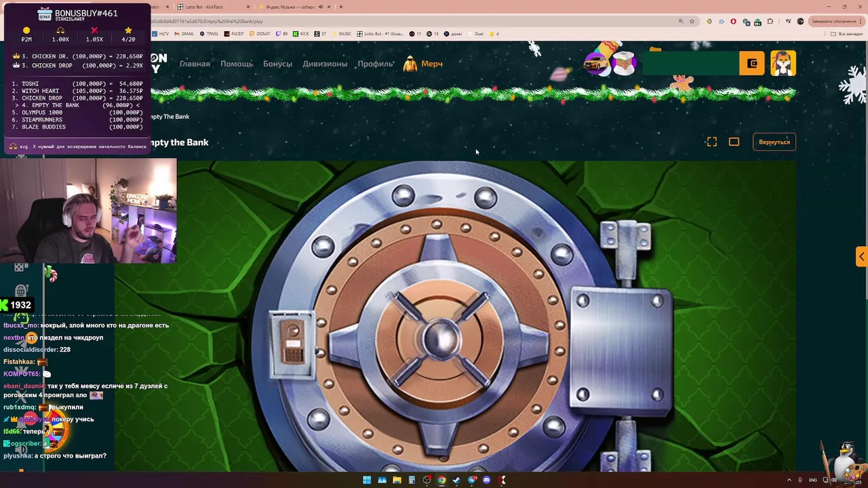Open the Мерч store link

click(423, 64)
